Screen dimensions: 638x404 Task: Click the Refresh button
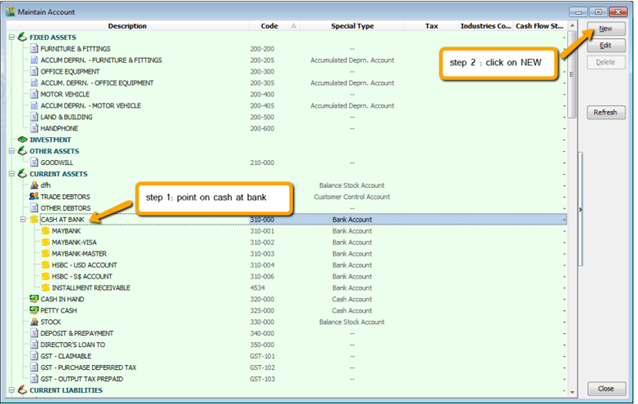pos(605,112)
